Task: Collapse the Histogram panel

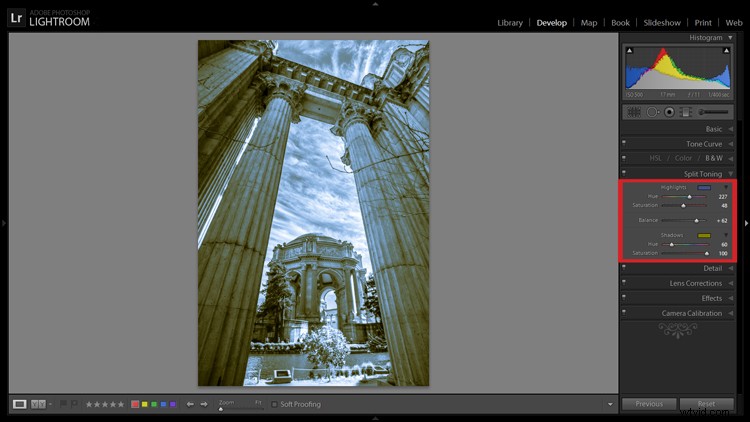Action: click(730, 37)
